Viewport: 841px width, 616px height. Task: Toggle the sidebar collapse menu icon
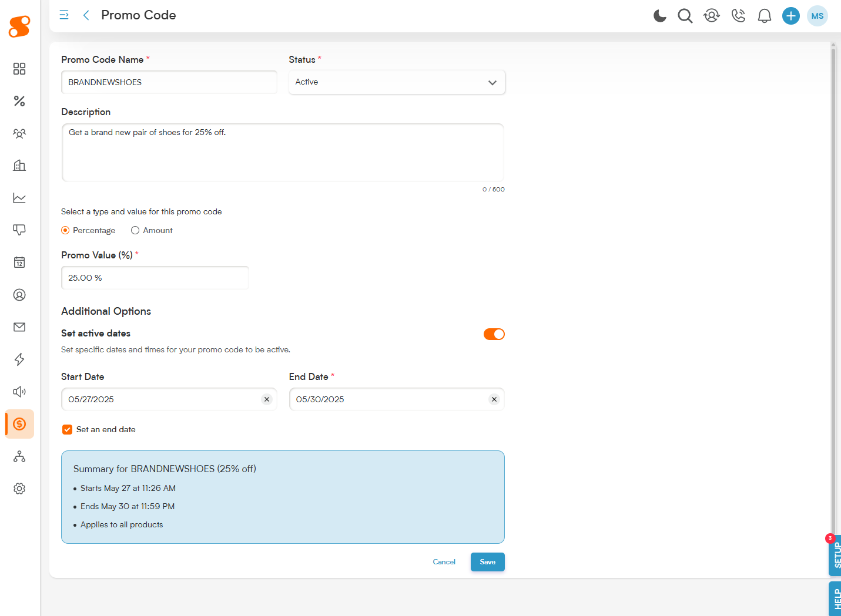point(64,15)
